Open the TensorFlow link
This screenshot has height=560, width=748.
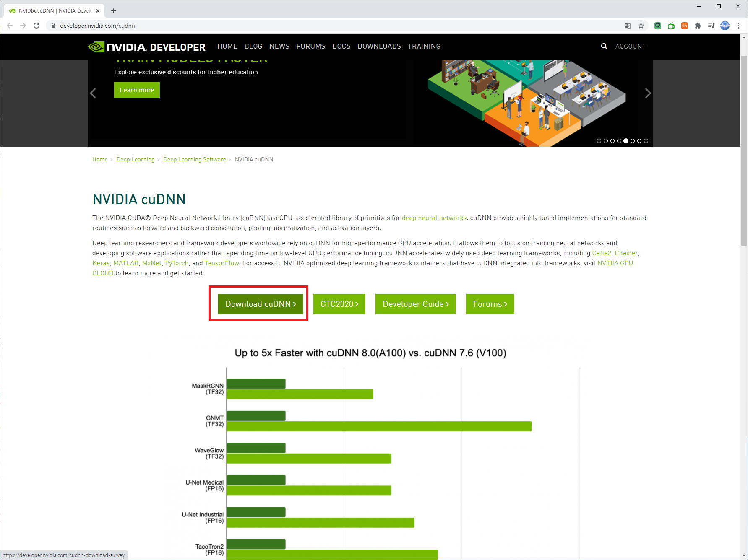click(x=222, y=263)
